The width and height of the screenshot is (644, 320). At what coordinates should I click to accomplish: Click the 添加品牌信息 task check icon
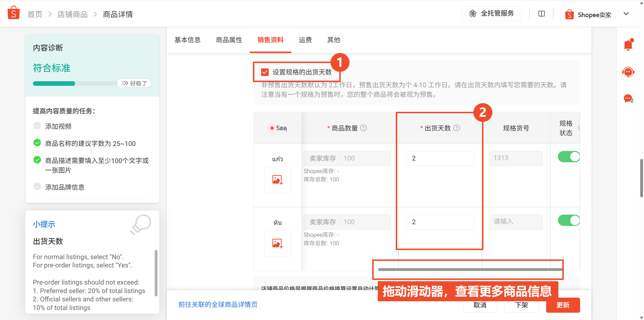37,187
